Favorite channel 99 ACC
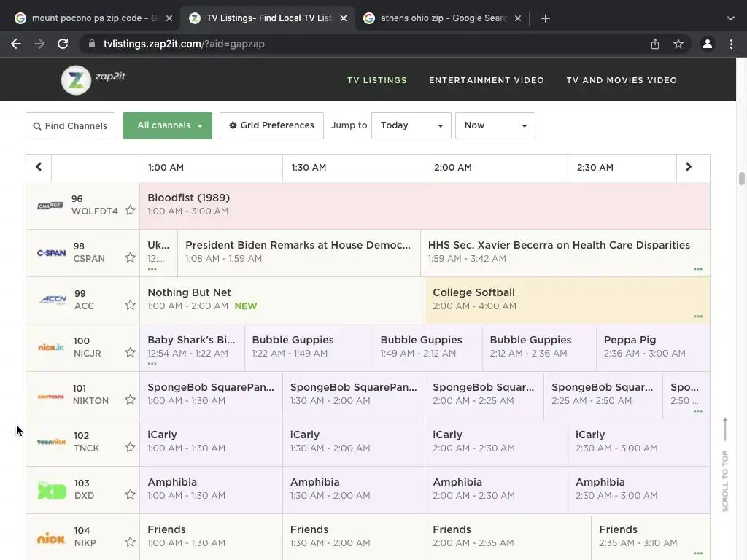The width and height of the screenshot is (747, 560). tap(130, 305)
